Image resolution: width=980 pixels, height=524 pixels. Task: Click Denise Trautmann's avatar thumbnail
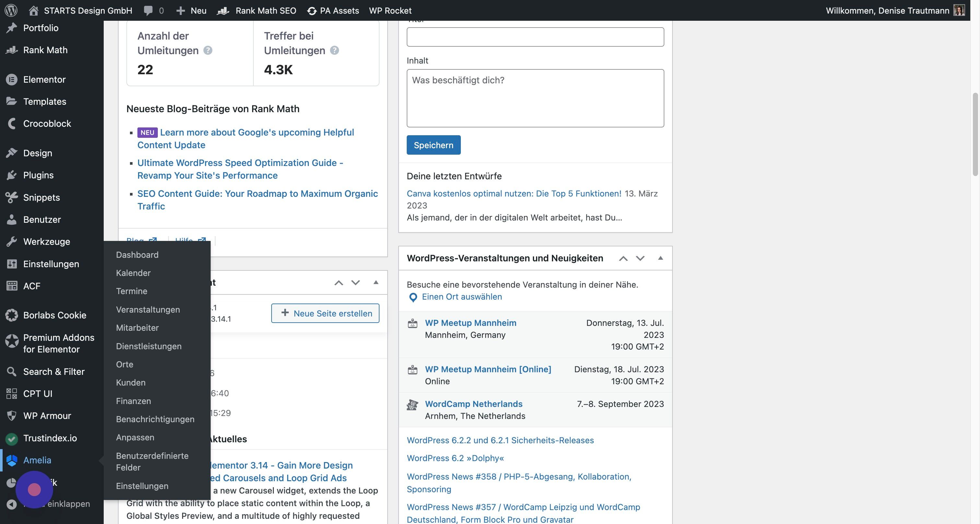pyautogui.click(x=959, y=10)
